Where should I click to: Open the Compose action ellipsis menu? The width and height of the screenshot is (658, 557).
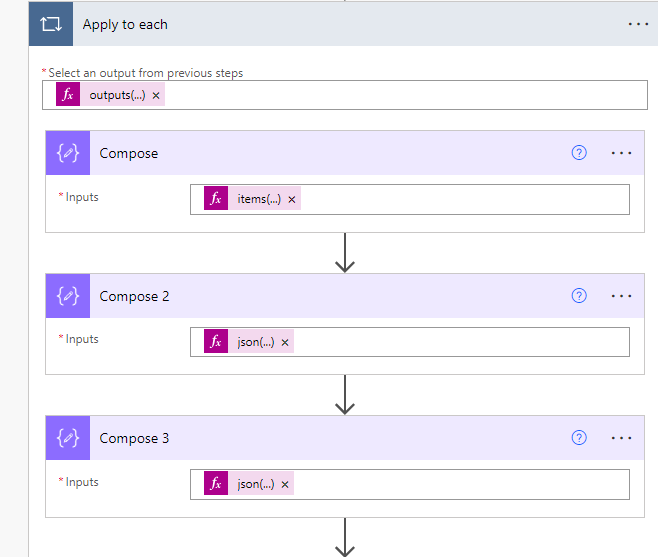pos(621,153)
